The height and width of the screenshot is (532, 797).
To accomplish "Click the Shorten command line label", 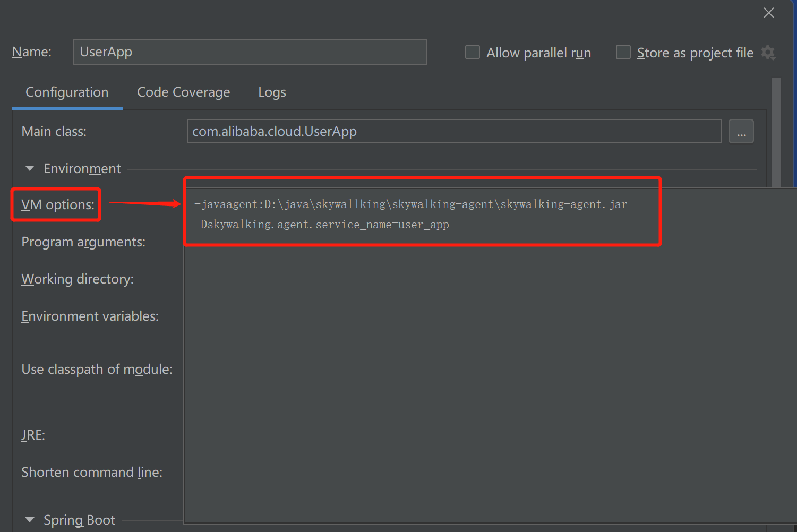I will click(x=92, y=473).
